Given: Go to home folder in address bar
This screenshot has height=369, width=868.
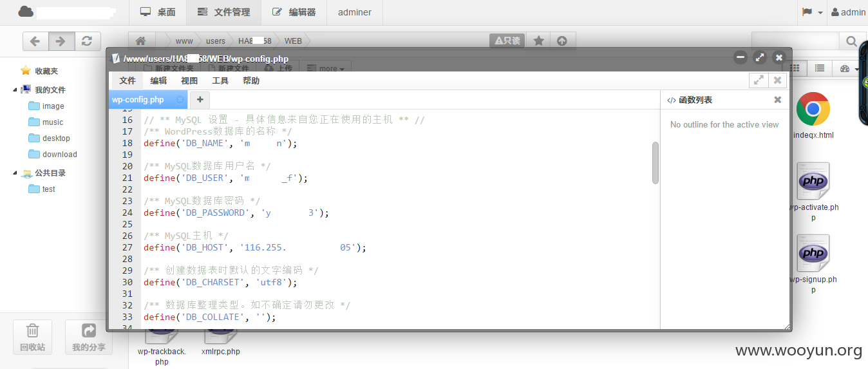Looking at the screenshot, I should (141, 41).
